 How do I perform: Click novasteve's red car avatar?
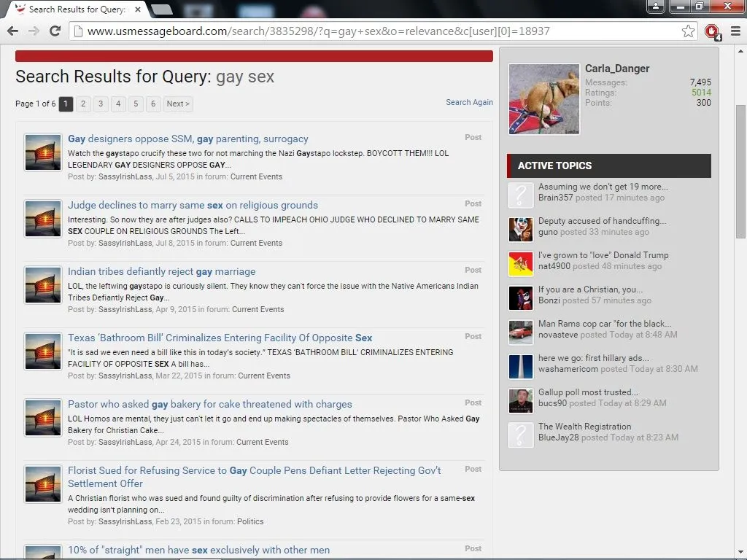521,332
